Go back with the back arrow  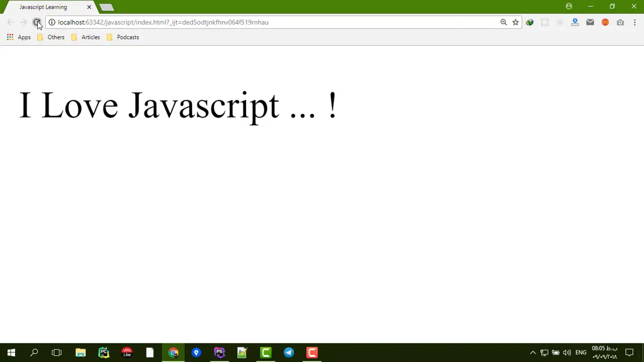click(x=11, y=22)
